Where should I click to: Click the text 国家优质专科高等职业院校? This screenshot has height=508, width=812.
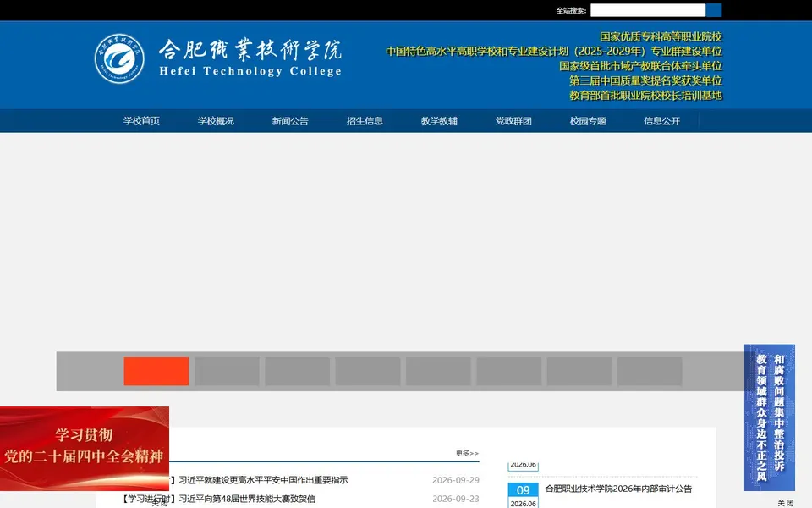pos(661,36)
